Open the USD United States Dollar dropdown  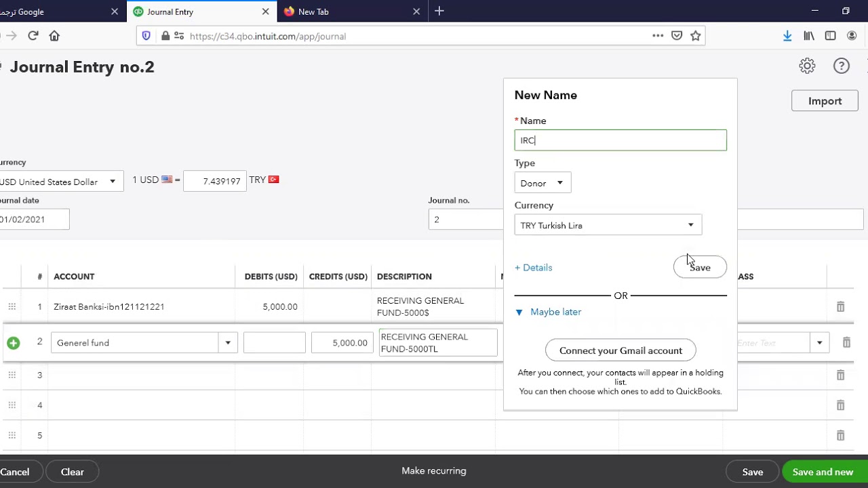(60, 182)
